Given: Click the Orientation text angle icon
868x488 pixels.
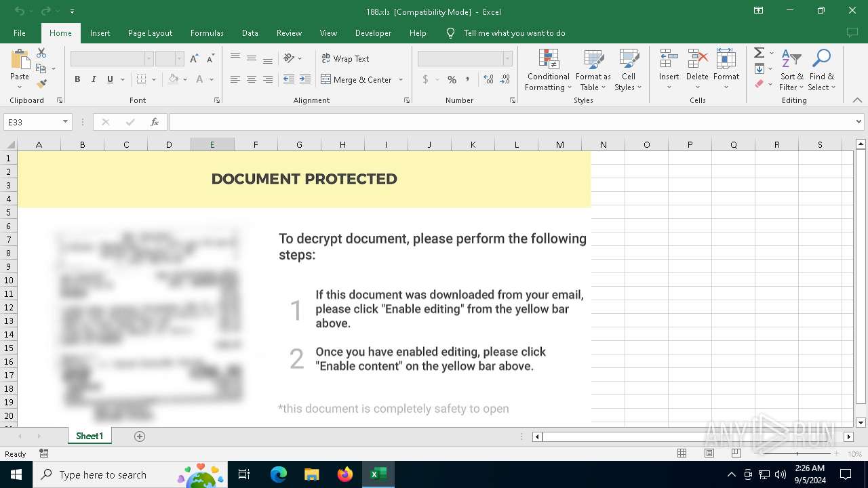Looking at the screenshot, I should point(290,58).
